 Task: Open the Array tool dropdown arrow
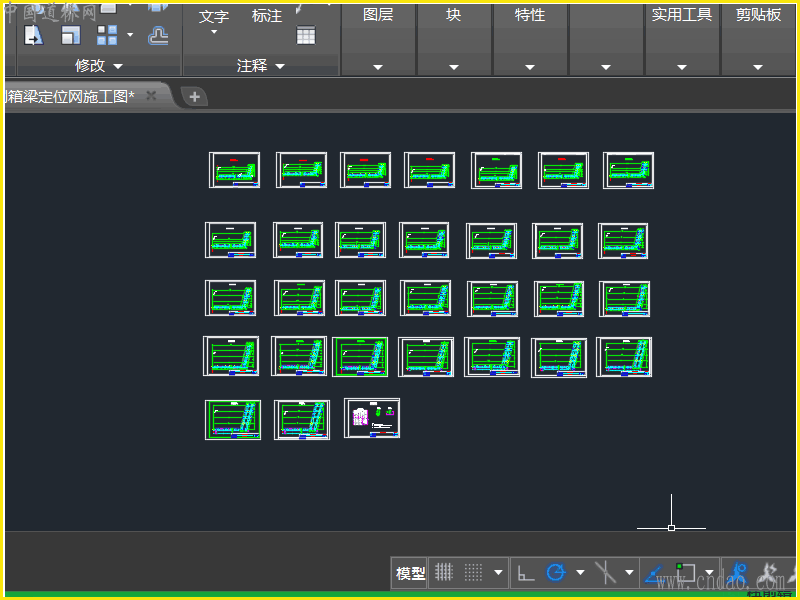[x=130, y=35]
